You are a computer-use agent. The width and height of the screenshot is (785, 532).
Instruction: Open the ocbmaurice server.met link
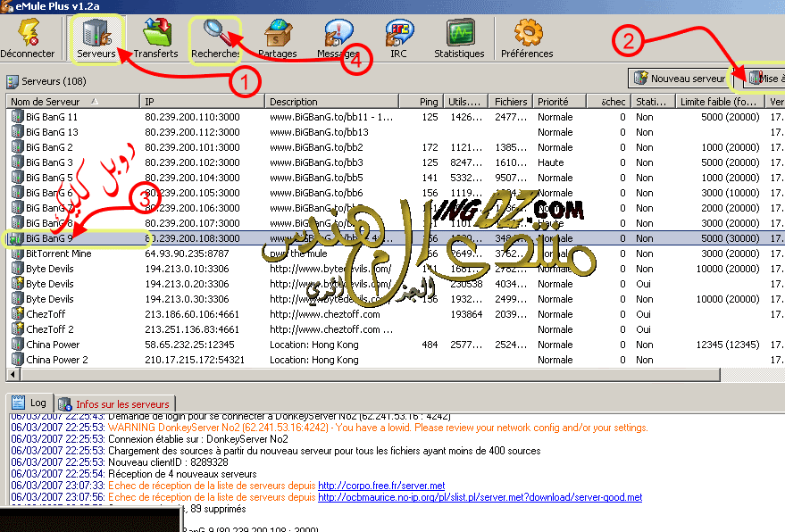[480, 497]
